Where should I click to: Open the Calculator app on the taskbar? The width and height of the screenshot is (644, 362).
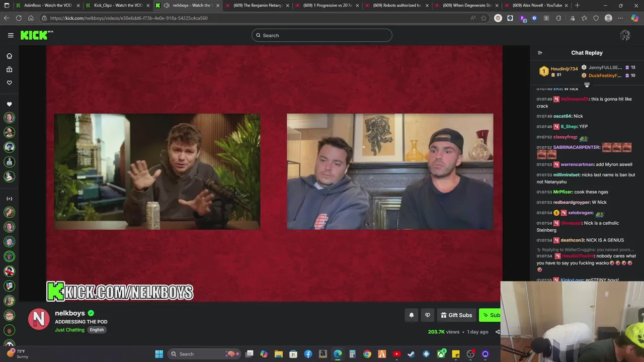point(352,354)
